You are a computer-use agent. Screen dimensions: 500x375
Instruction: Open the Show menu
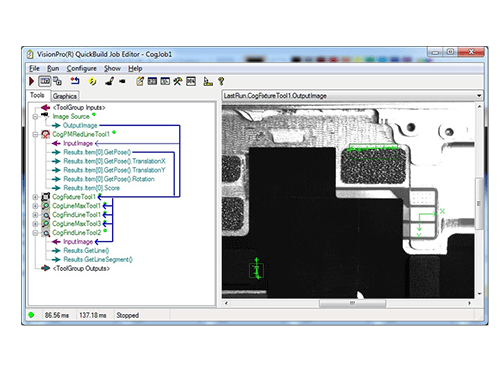[112, 69]
